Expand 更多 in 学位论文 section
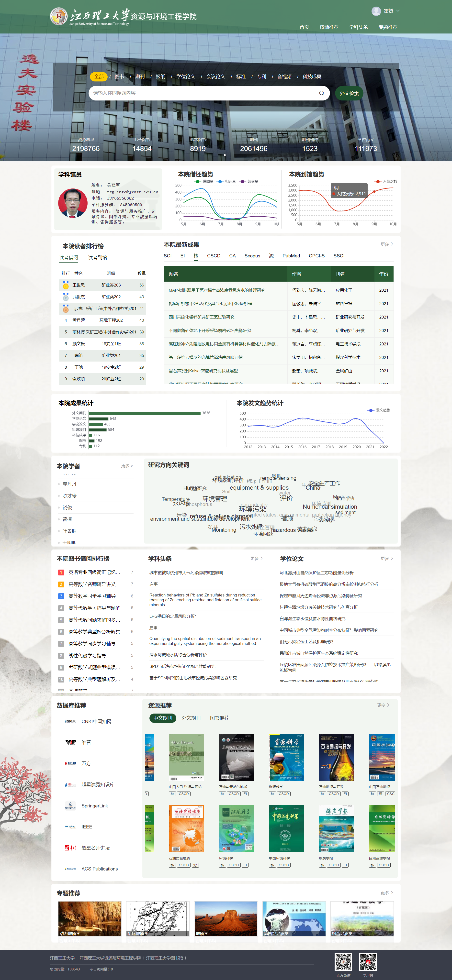Viewport: 452px width, 980px height. (387, 559)
